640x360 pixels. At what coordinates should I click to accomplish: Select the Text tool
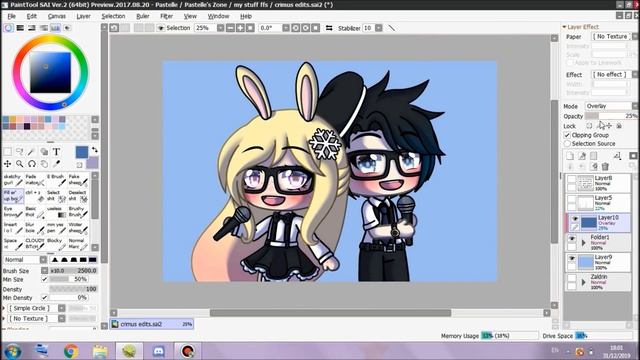(56, 152)
